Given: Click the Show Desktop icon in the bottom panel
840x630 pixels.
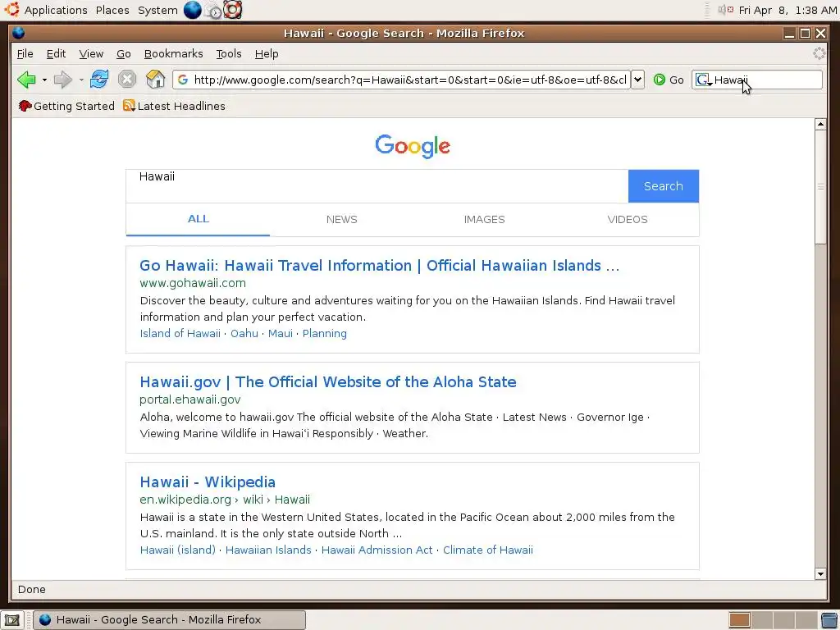Looking at the screenshot, I should (12, 620).
